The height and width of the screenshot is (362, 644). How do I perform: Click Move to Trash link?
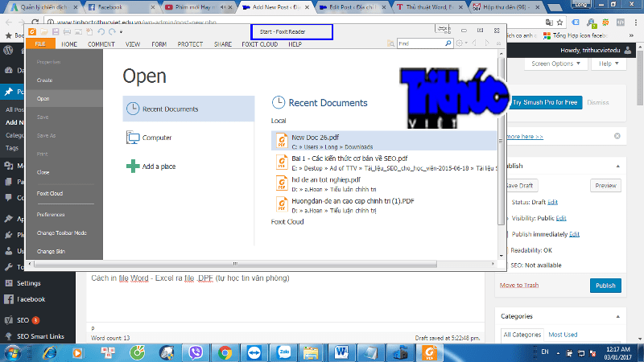[519, 285]
